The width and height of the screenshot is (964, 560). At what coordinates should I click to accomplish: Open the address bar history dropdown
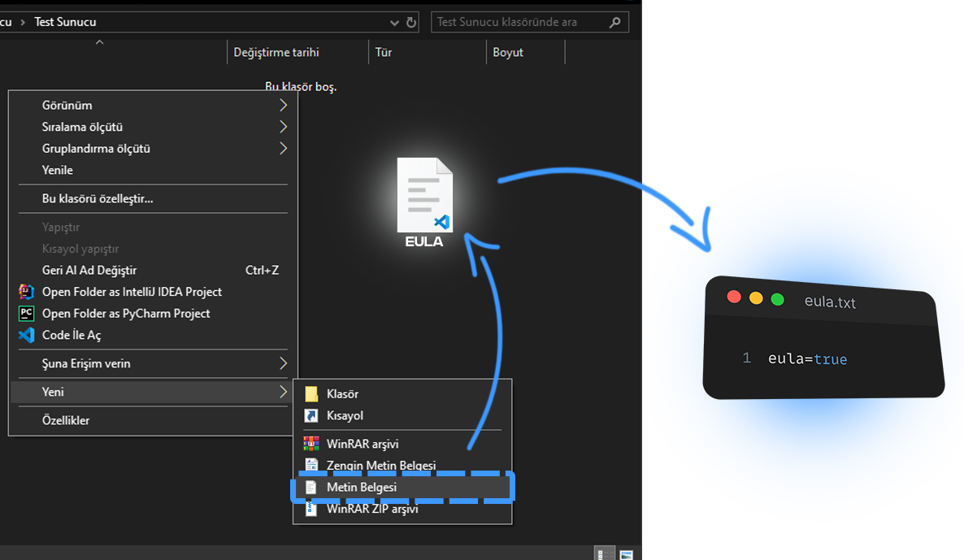click(x=394, y=23)
